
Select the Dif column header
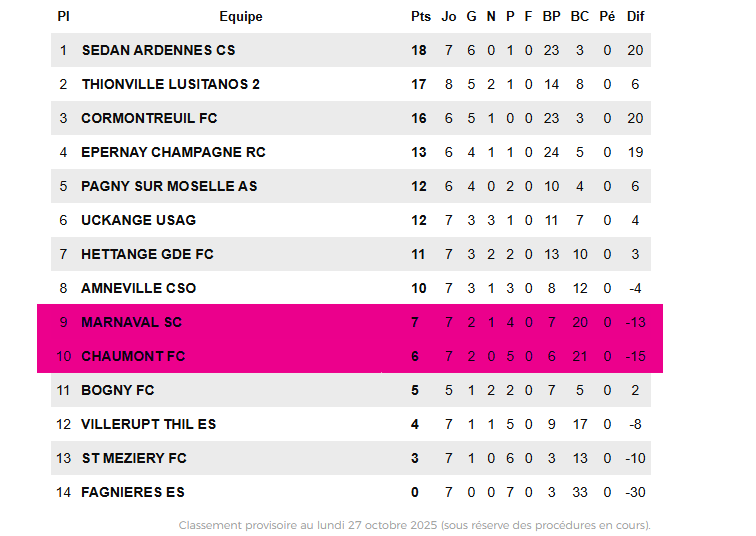tap(636, 16)
